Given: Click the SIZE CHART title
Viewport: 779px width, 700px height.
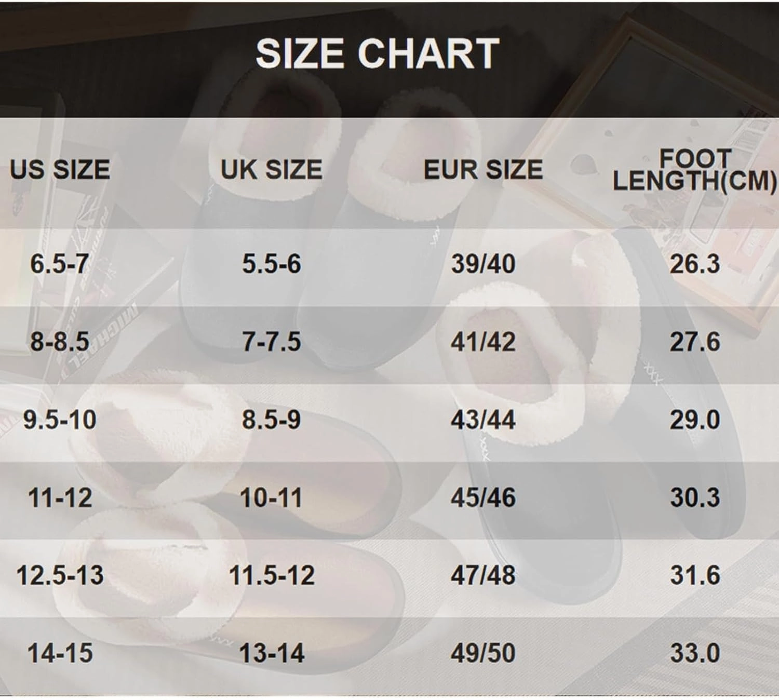Looking at the screenshot, I should 378,54.
